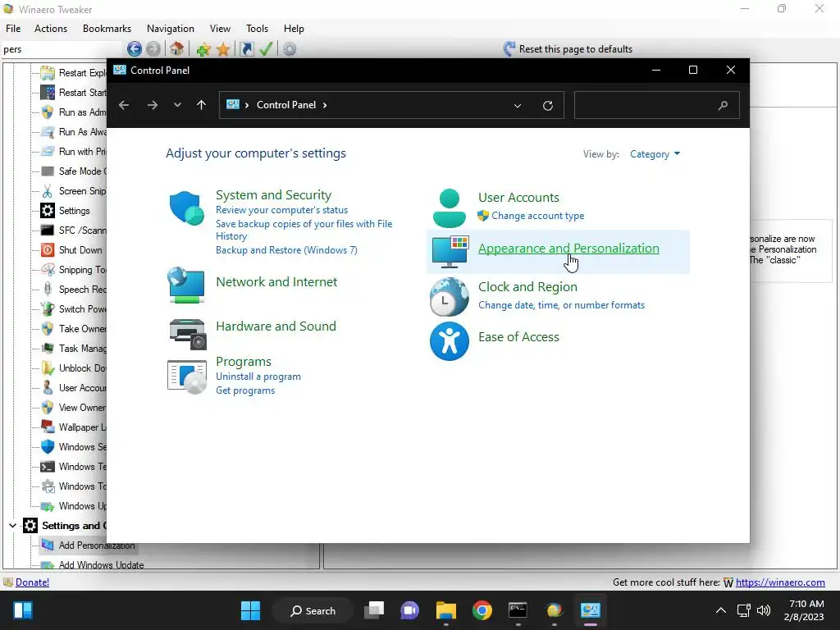The height and width of the screenshot is (630, 840).
Task: Click the Clock and Region globe icon
Action: point(449,297)
